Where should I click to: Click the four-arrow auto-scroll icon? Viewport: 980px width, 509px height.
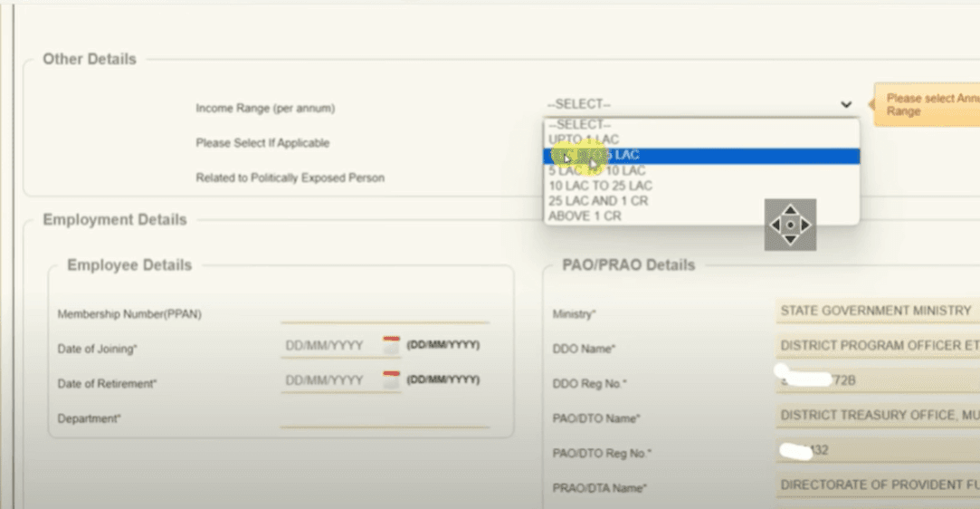(x=790, y=225)
